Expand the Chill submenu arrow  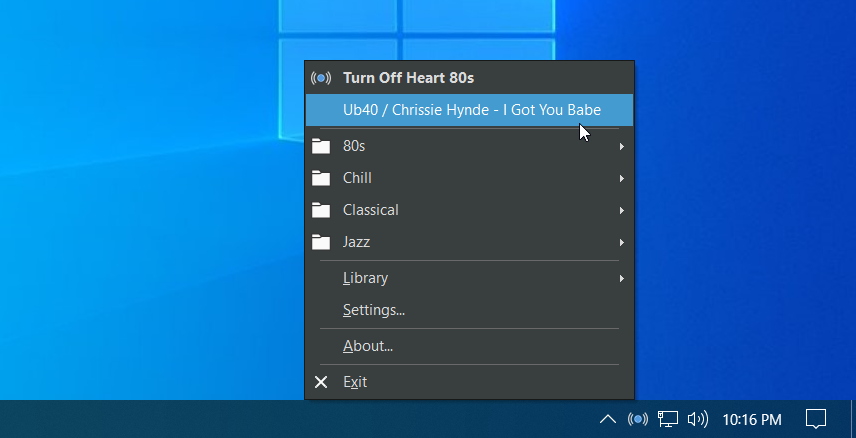pos(621,178)
